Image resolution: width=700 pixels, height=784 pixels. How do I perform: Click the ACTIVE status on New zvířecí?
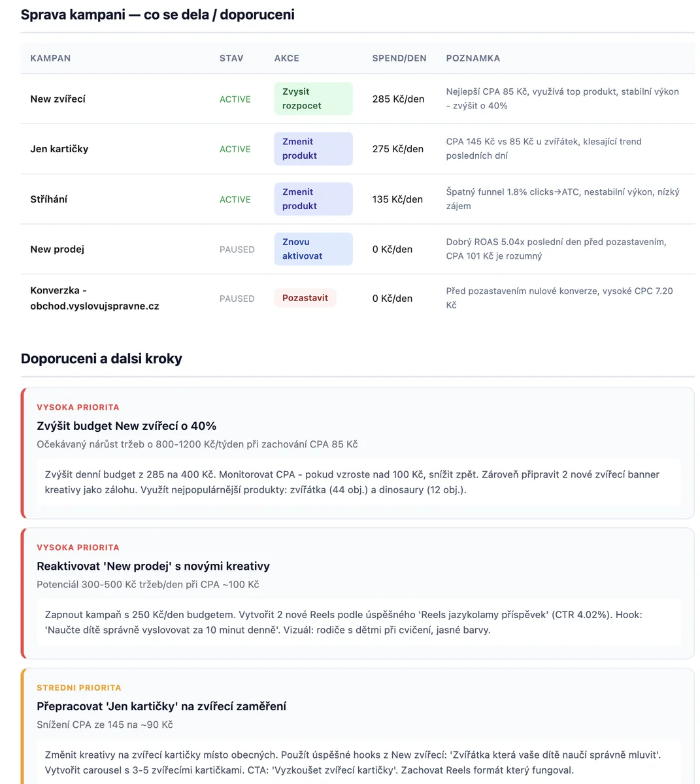point(235,99)
